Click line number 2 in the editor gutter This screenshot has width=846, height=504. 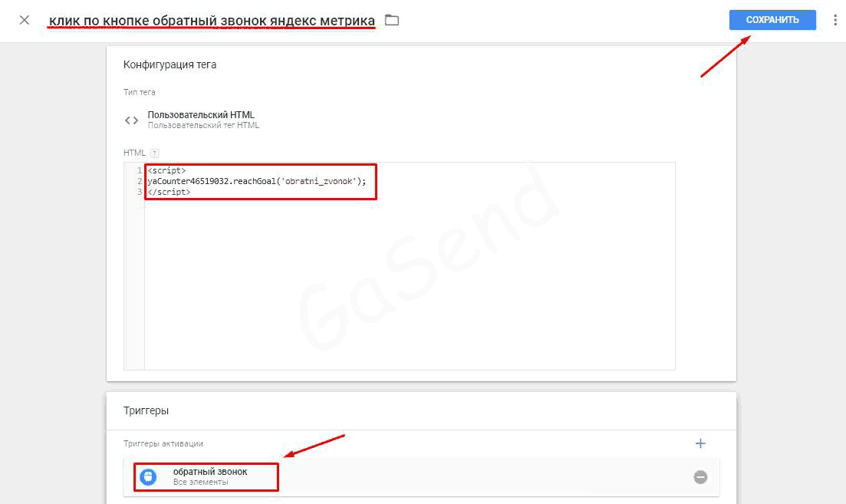coord(139,181)
